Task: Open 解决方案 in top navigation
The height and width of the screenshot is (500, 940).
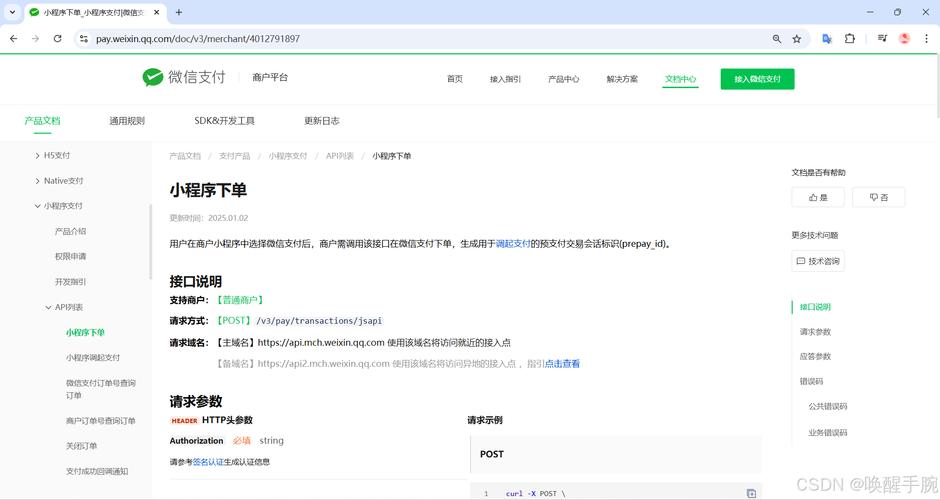Action: 622,79
